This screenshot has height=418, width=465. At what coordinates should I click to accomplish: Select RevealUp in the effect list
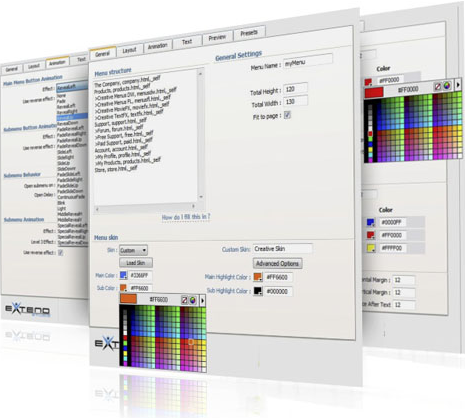pyautogui.click(x=72, y=117)
